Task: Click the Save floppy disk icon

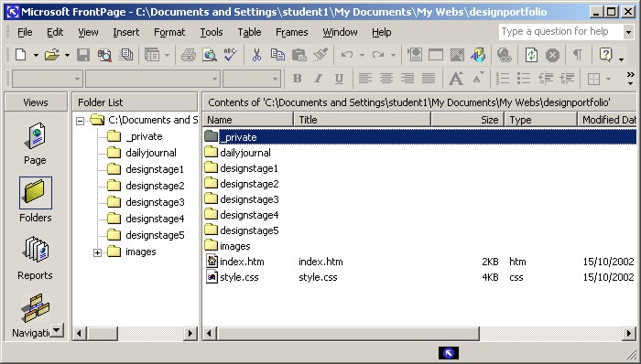Action: (83, 55)
